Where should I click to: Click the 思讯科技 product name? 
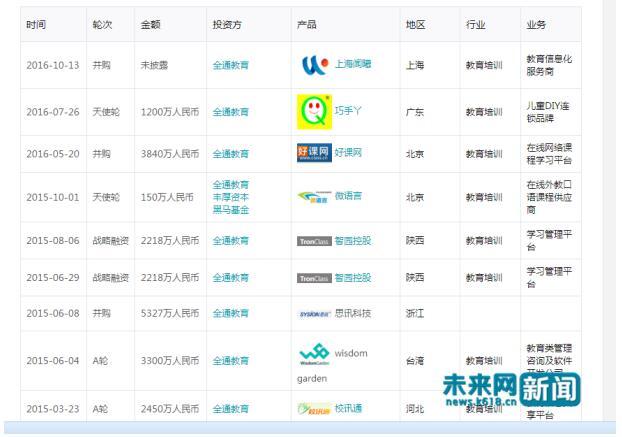pyautogui.click(x=353, y=313)
